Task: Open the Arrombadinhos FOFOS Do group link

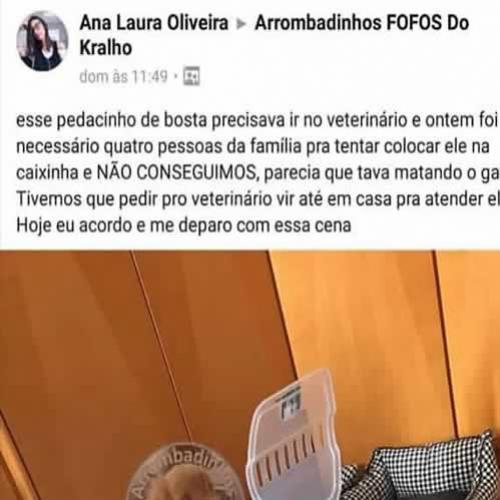Action: point(362,23)
